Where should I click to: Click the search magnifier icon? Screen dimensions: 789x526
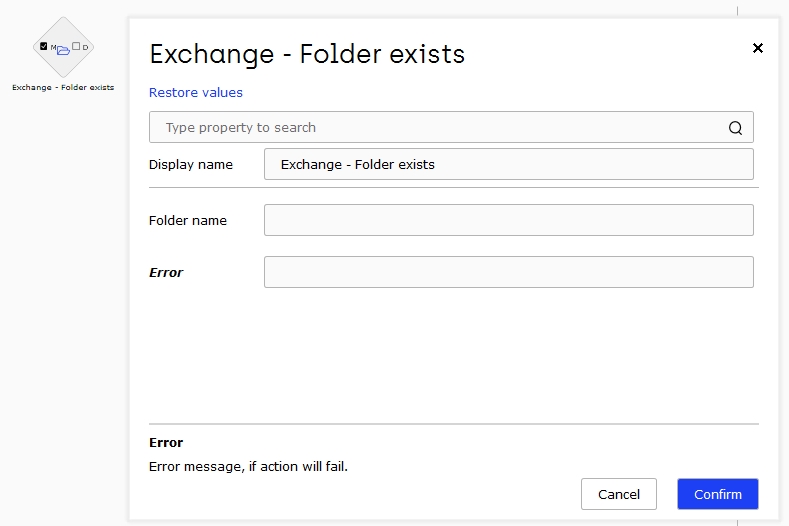point(735,128)
